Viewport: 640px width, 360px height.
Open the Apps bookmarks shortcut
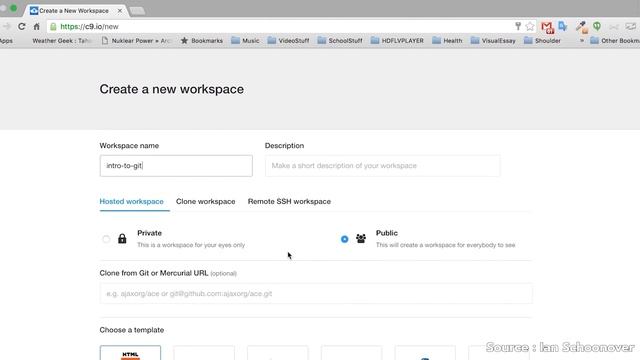[6, 40]
